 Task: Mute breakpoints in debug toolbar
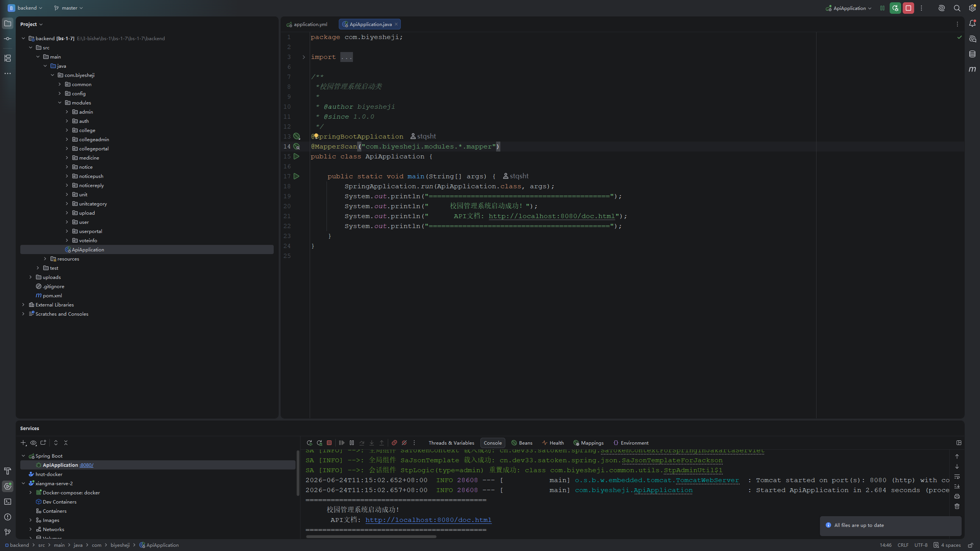404,443
